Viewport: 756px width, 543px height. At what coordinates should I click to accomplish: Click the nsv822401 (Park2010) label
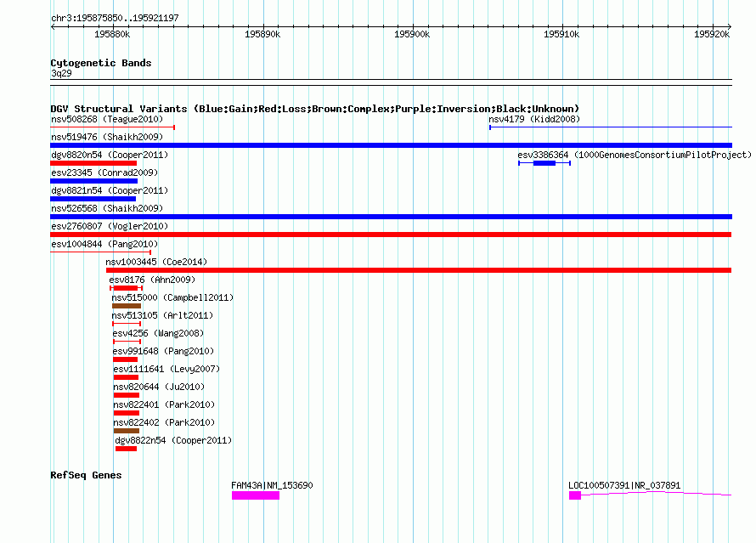coord(164,404)
